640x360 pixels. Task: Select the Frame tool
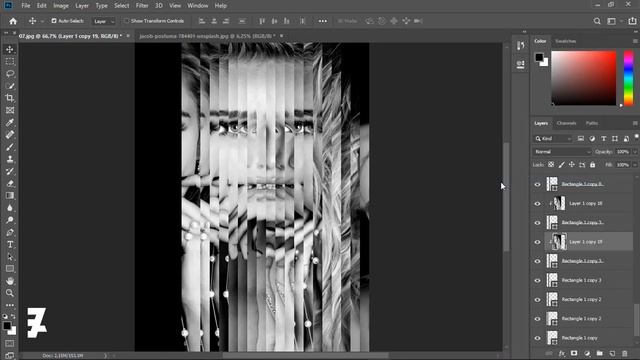pos(10,110)
